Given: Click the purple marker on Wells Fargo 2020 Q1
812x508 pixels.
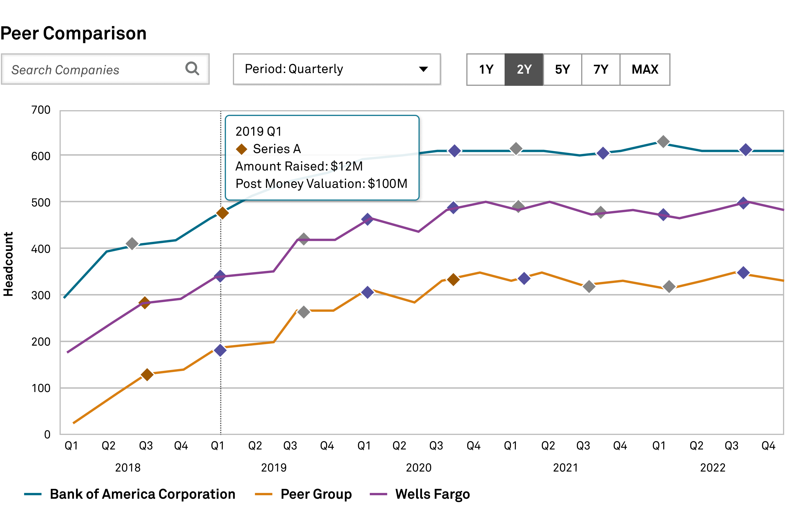Looking at the screenshot, I should click(367, 219).
